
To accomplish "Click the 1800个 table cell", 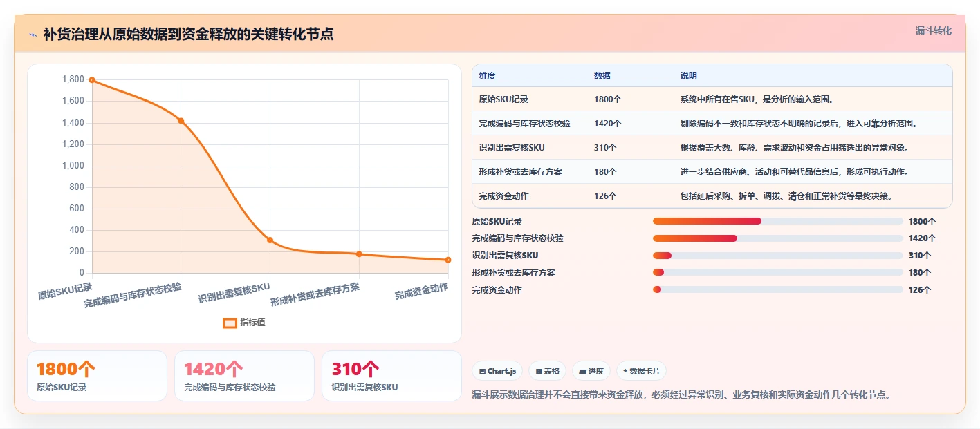I will 630,99.
